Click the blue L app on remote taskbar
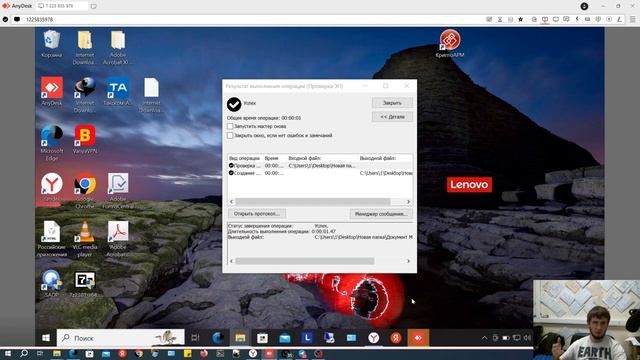Screen dimensions: 640x360 tap(307, 338)
